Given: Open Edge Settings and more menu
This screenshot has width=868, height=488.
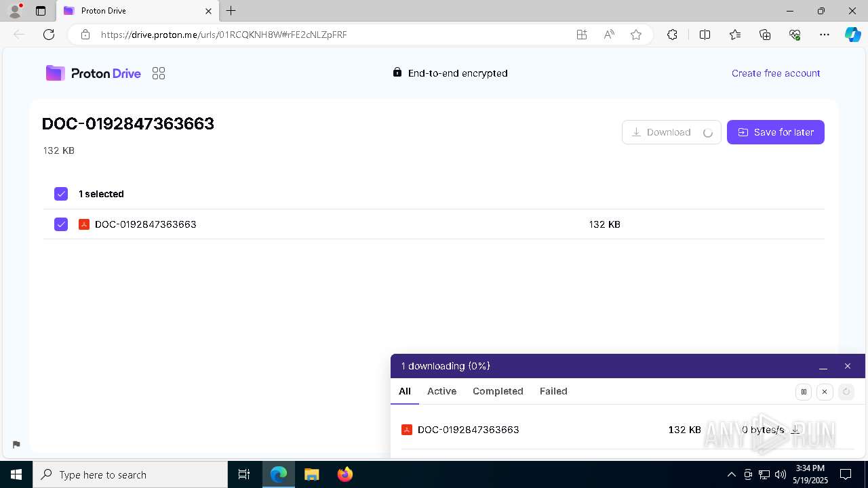Looking at the screenshot, I should (x=825, y=35).
